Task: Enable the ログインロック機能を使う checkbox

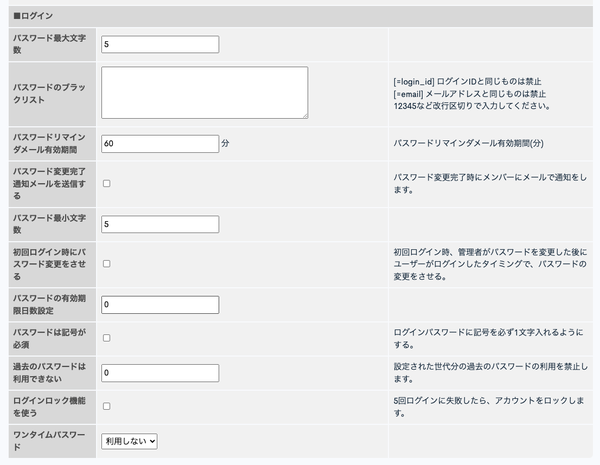Action: (107, 406)
